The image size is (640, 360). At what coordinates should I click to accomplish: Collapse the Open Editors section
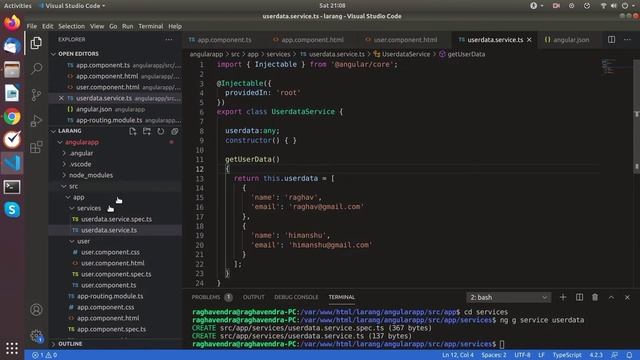point(78,53)
